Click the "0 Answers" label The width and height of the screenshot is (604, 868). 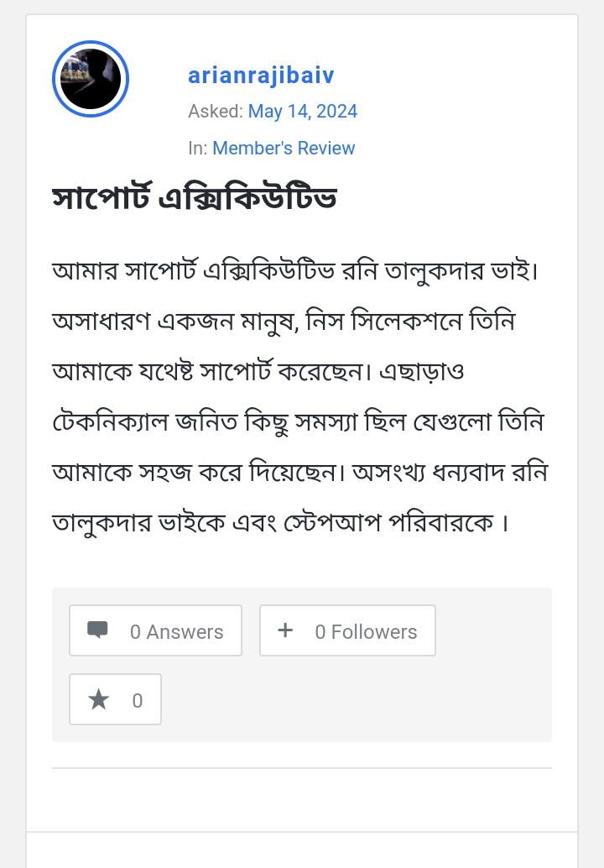pyautogui.click(x=176, y=632)
